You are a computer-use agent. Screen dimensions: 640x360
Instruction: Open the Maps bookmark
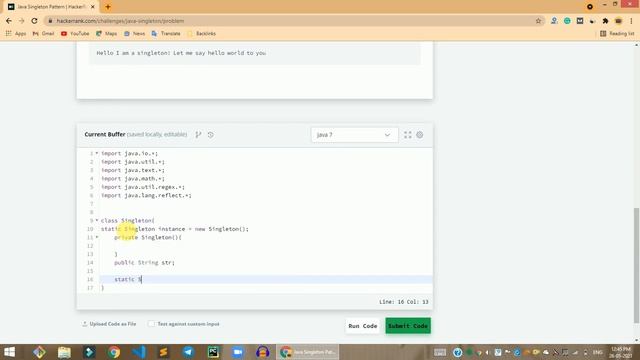coord(107,33)
